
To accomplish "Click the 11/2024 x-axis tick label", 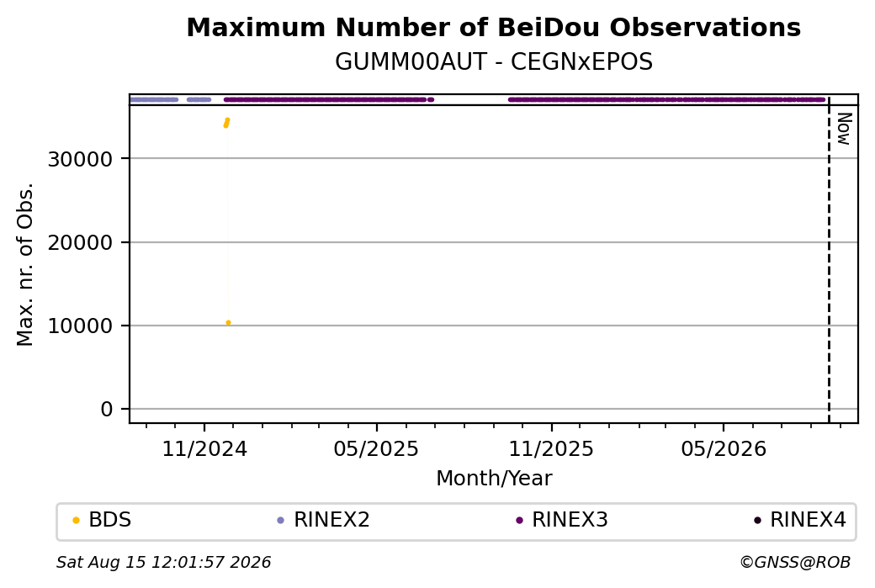I will tap(204, 448).
